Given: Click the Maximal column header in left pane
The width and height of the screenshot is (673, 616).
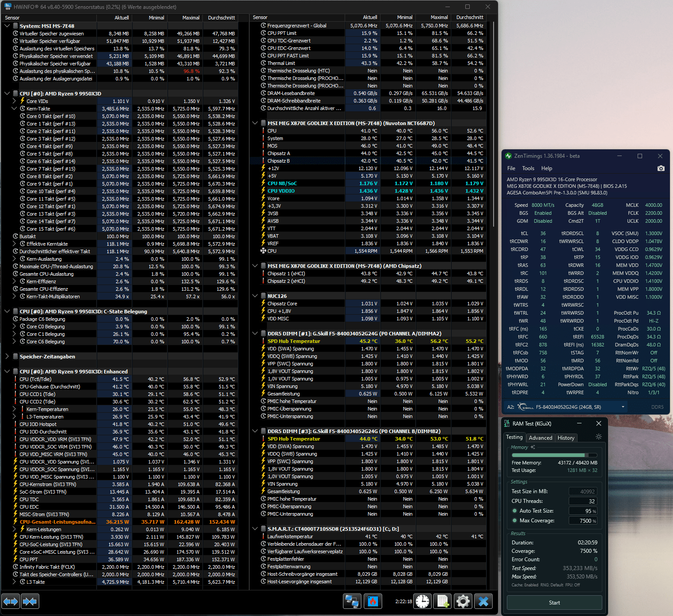Looking at the screenshot, I should coord(185,18).
